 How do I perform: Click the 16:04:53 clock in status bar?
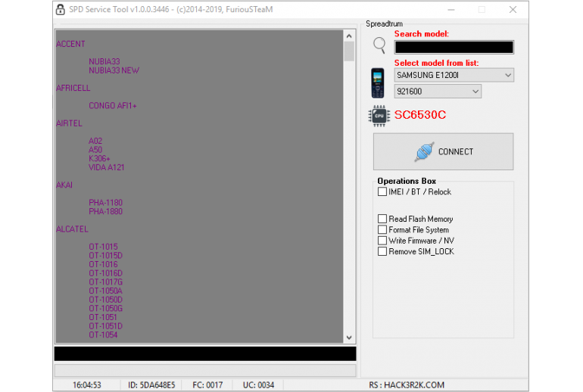pyautogui.click(x=87, y=385)
